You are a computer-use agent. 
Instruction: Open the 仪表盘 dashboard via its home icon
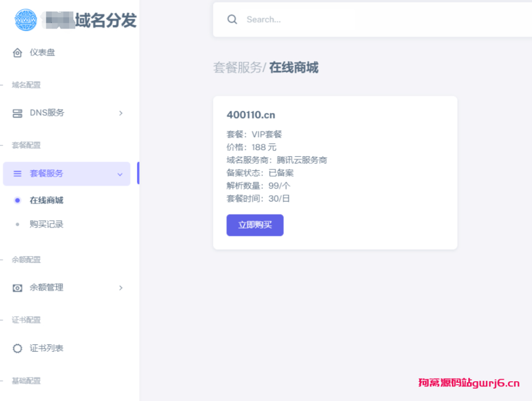pos(17,52)
